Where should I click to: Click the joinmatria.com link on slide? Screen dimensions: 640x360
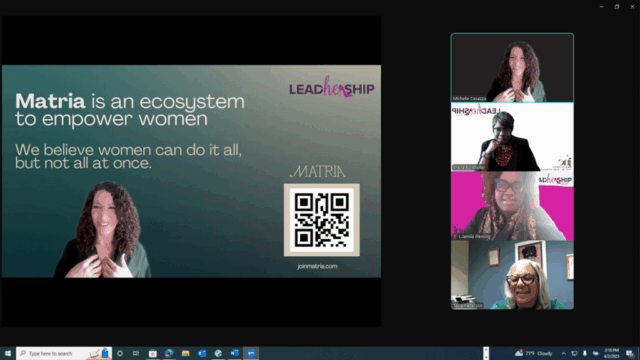[x=318, y=266]
